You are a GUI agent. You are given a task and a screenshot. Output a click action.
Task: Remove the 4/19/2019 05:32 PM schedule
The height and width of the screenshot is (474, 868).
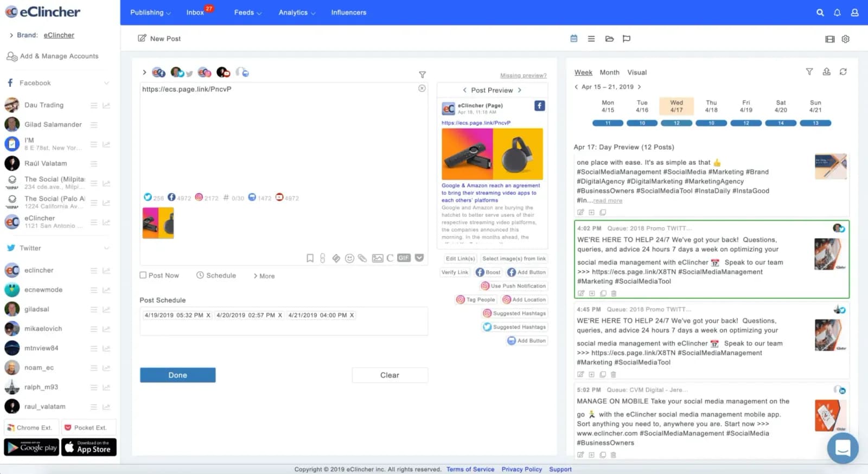pos(208,315)
